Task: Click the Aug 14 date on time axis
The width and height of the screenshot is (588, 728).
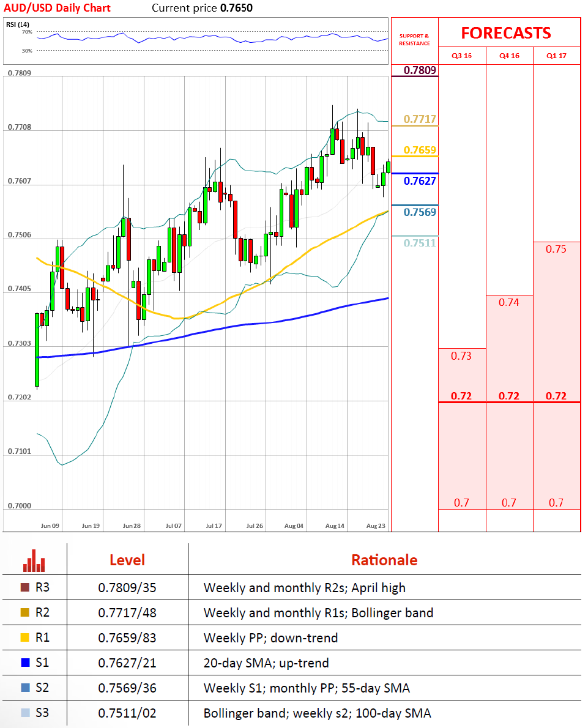Action: pyautogui.click(x=335, y=526)
